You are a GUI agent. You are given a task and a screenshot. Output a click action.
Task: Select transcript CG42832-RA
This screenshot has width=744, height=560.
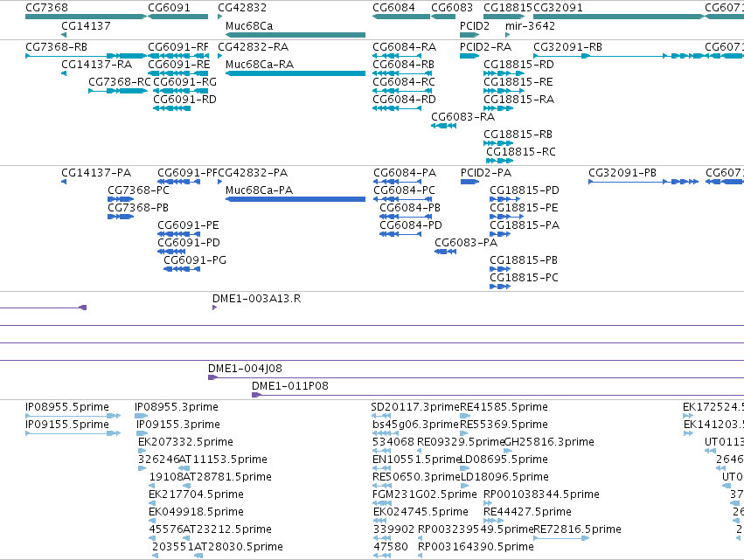tap(253, 47)
